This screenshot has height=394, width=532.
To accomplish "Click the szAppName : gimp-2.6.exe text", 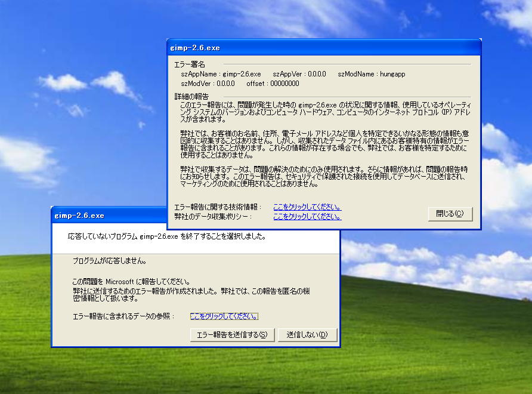I will pyautogui.click(x=221, y=74).
